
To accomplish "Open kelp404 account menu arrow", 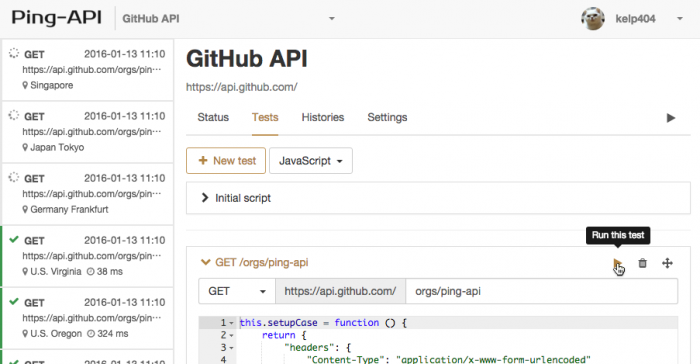I will tap(679, 19).
